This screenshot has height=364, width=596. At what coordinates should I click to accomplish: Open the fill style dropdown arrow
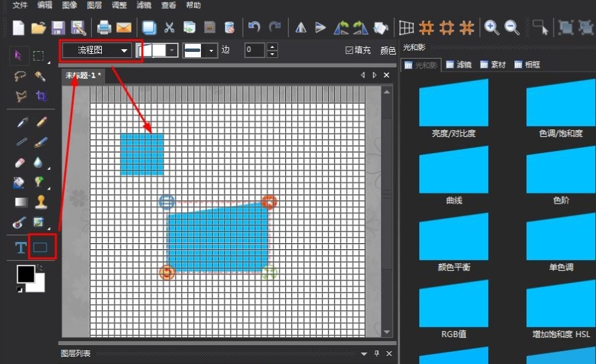click(x=172, y=50)
